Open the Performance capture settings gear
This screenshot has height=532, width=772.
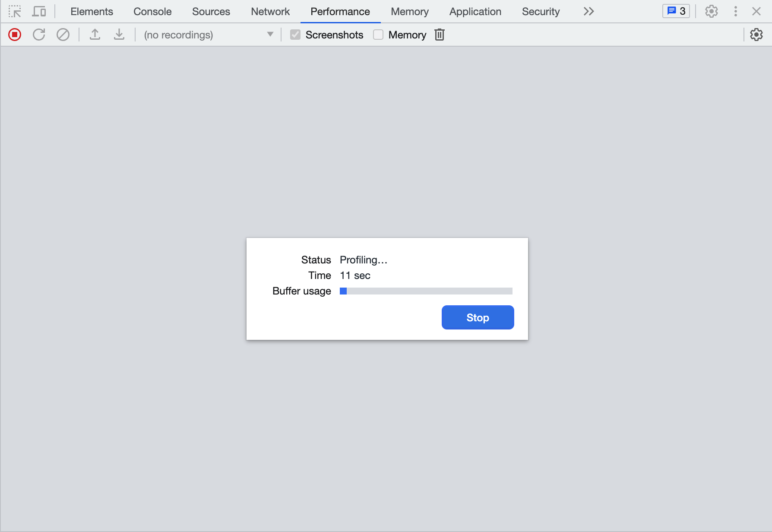tap(756, 35)
